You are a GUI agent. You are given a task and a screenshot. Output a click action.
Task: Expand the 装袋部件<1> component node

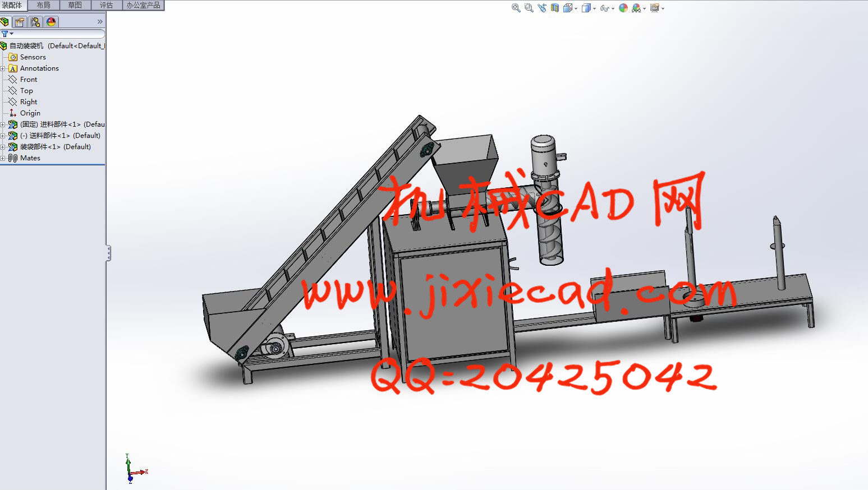point(3,147)
